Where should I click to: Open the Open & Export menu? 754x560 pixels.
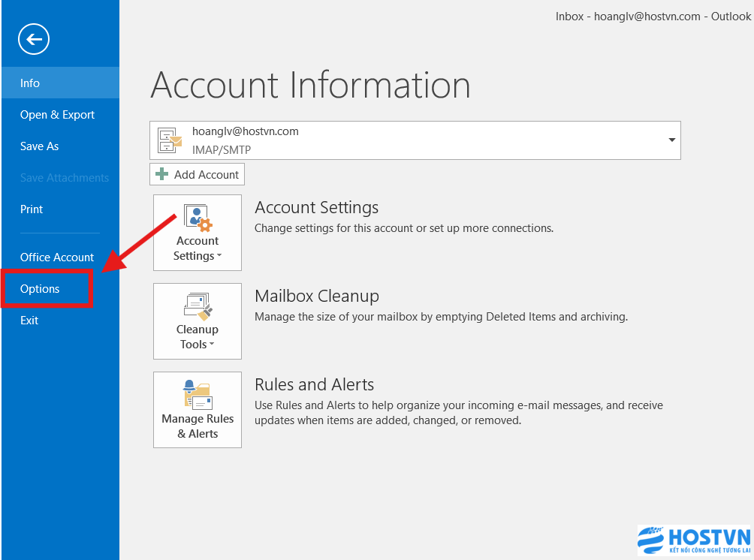pyautogui.click(x=57, y=115)
